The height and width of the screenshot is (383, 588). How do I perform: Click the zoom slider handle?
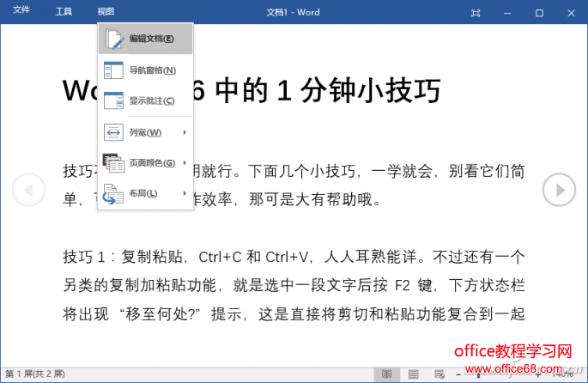pos(478,374)
